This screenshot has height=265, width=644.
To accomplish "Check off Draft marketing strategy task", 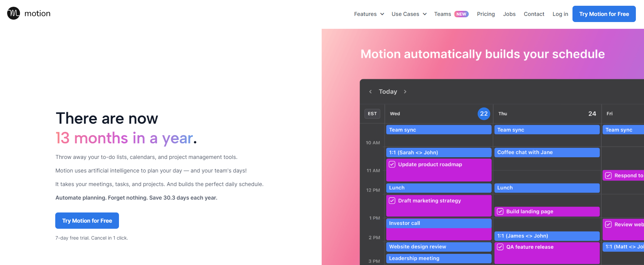I will tap(392, 201).
